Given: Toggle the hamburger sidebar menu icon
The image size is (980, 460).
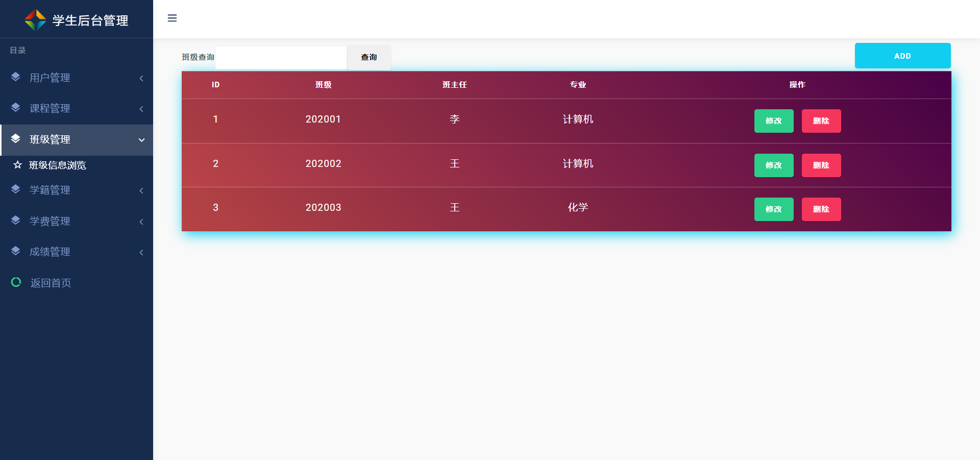Looking at the screenshot, I should click(x=172, y=18).
